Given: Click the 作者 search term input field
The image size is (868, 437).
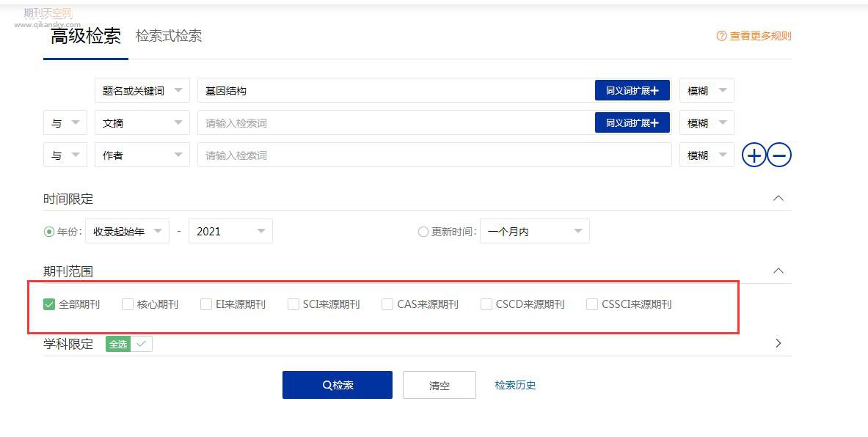Looking at the screenshot, I should [x=434, y=155].
